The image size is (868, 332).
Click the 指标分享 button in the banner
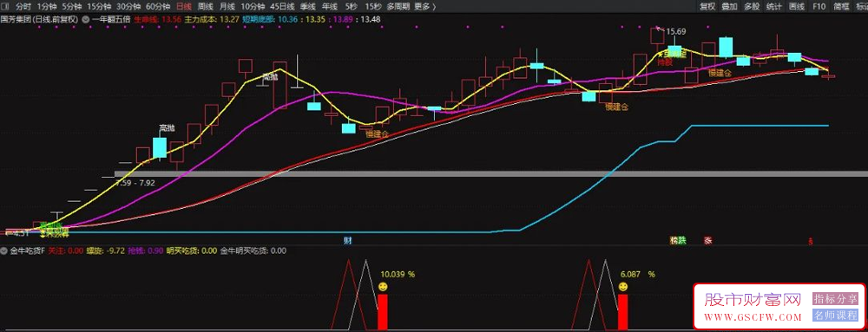(835, 299)
